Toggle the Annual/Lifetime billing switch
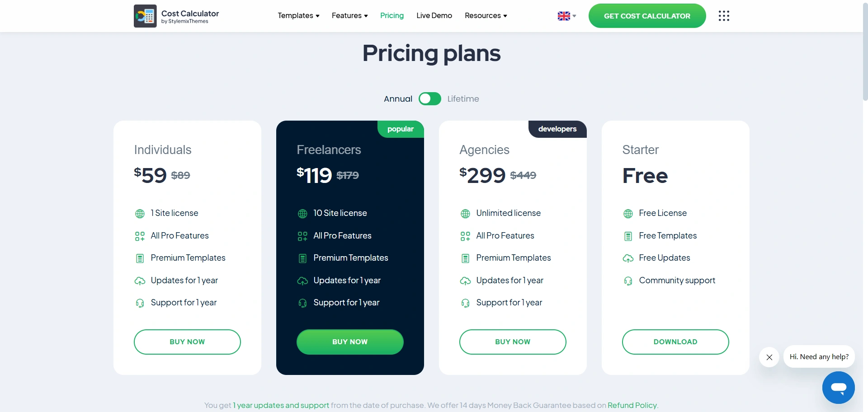 429,98
